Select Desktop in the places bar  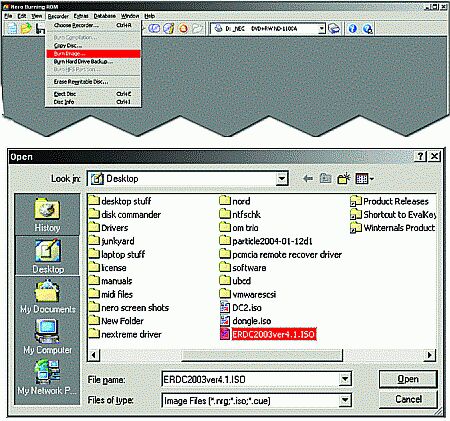pyautogui.click(x=47, y=256)
